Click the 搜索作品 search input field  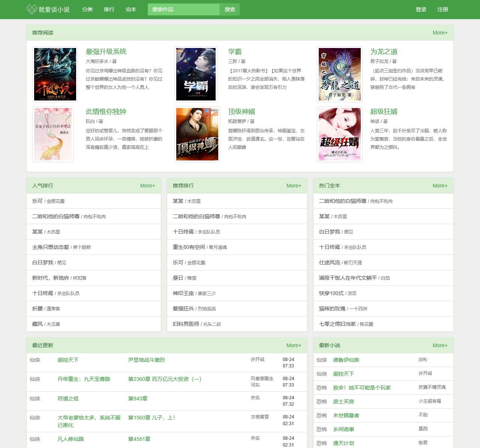pyautogui.click(x=183, y=9)
